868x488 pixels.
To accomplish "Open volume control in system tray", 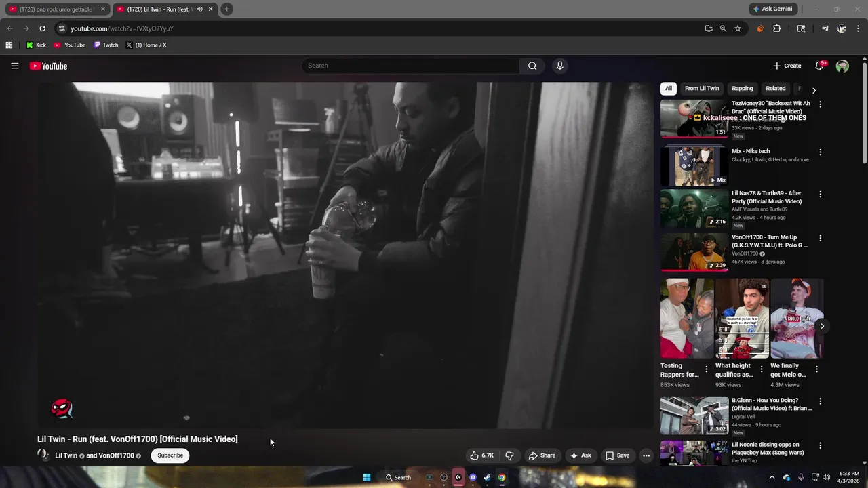I will (826, 477).
